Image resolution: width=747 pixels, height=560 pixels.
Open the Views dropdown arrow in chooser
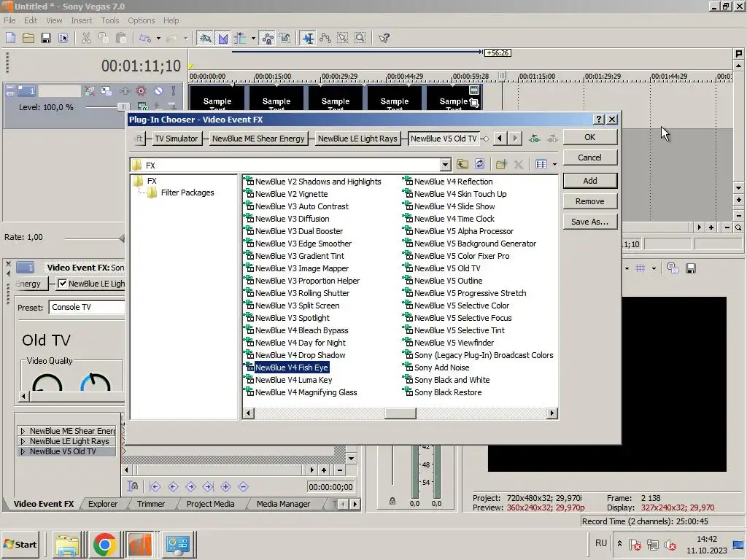(554, 165)
